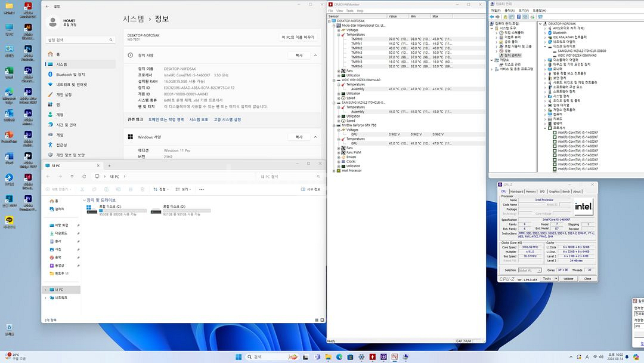Select the Excel desktop icon
Image resolution: width=644 pixels, height=363 pixels.
9,70
